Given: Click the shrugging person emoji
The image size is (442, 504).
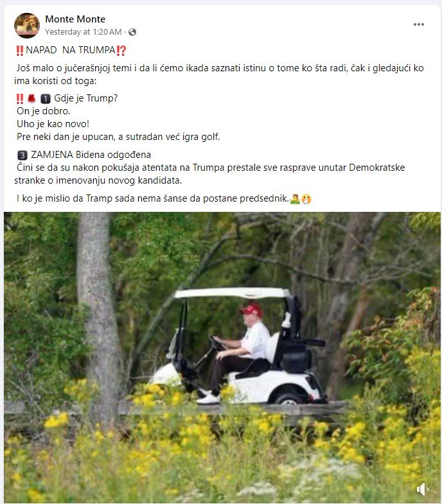Looking at the screenshot, I should click(x=295, y=199).
